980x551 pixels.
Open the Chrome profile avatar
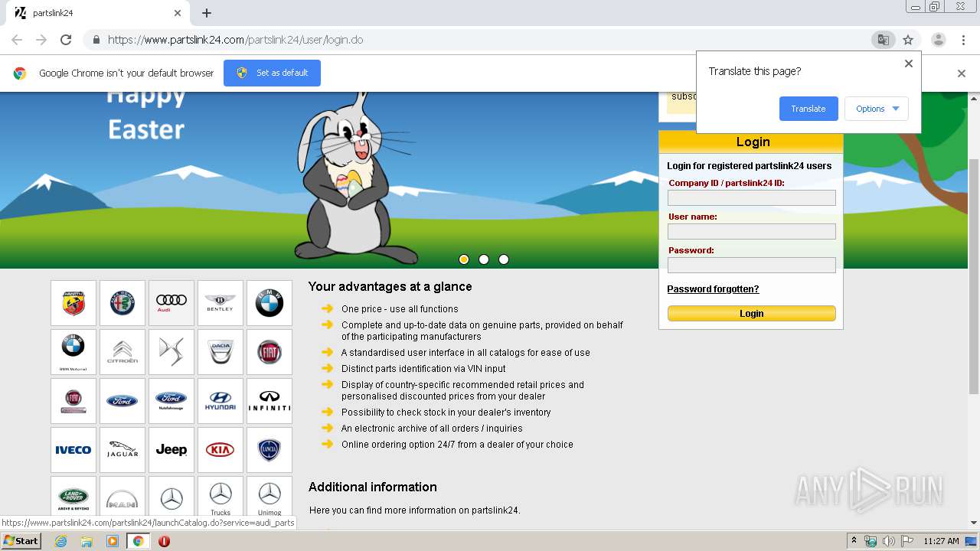click(938, 40)
